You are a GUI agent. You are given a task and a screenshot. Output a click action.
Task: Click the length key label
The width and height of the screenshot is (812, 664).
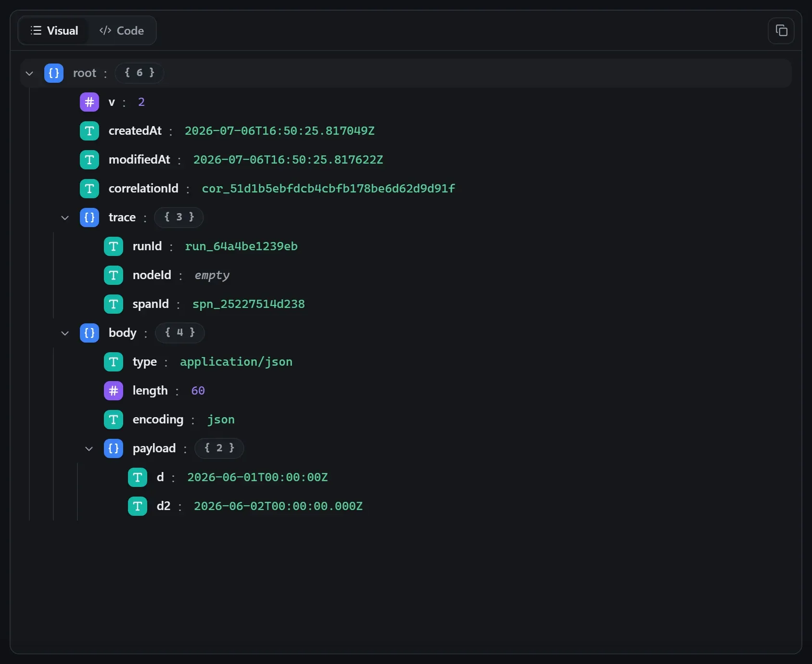[150, 391]
